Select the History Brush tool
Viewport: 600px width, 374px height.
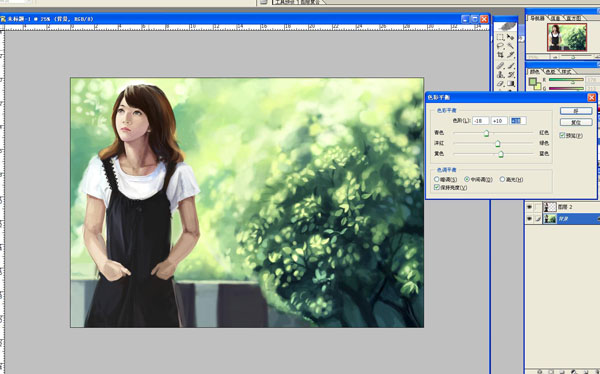point(510,75)
